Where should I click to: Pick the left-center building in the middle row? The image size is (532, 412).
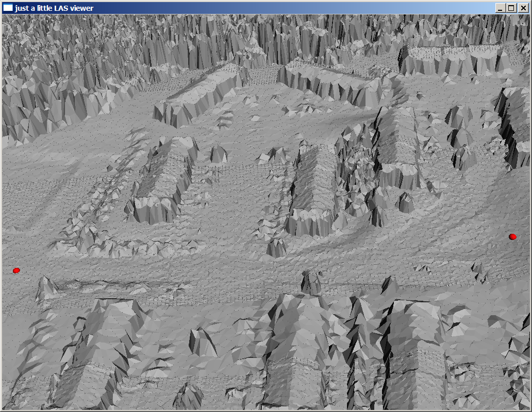[x=160, y=180]
